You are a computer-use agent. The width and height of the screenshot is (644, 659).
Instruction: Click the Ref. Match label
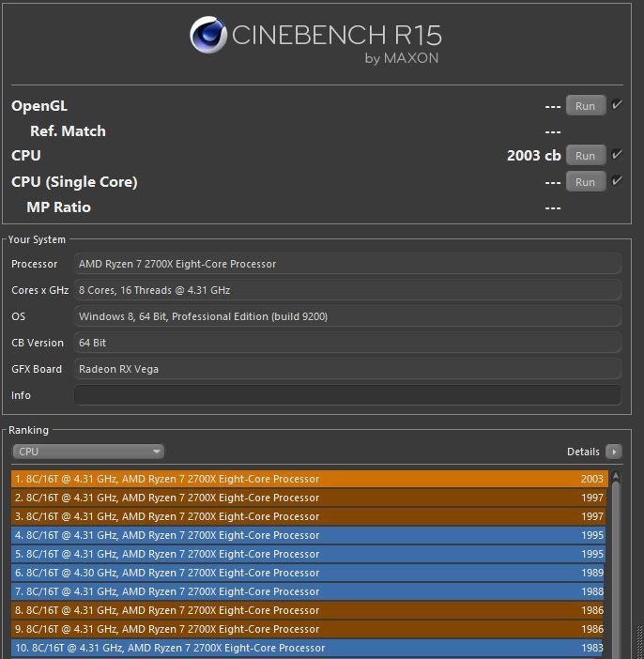click(x=68, y=131)
